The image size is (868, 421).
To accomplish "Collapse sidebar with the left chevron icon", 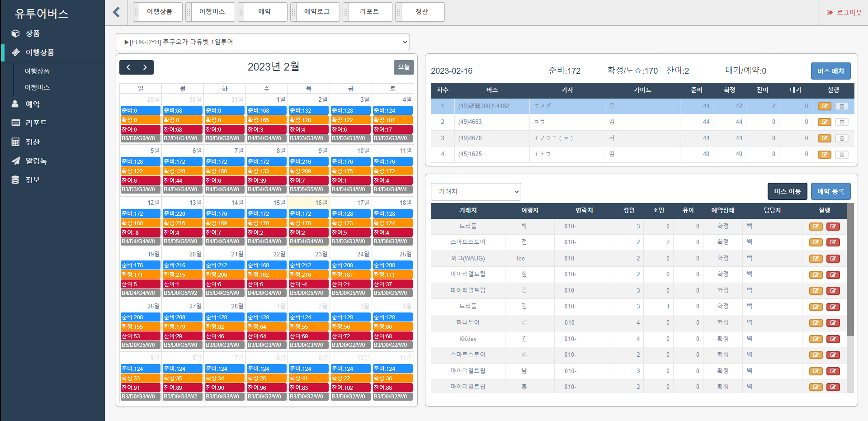I will click(117, 12).
